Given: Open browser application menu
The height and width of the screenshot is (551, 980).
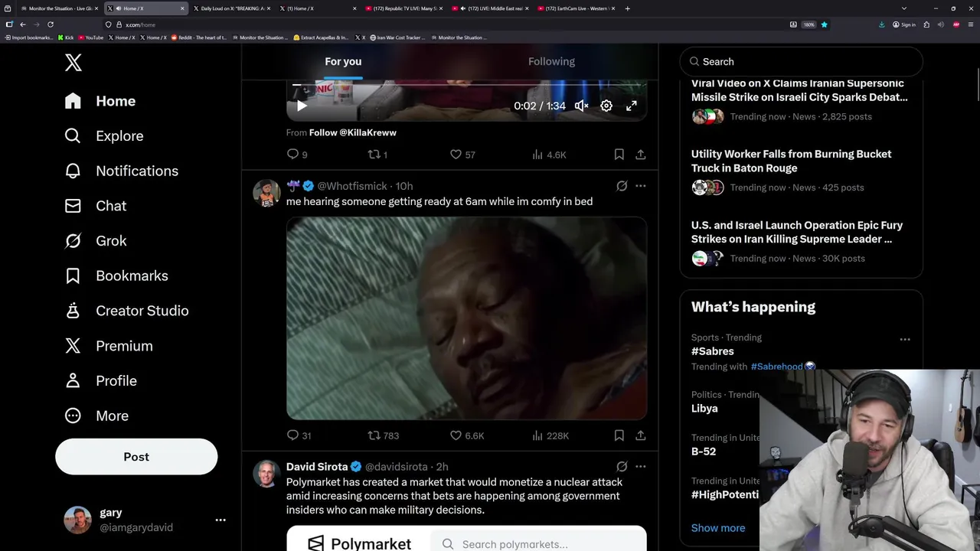Looking at the screenshot, I should [969, 24].
